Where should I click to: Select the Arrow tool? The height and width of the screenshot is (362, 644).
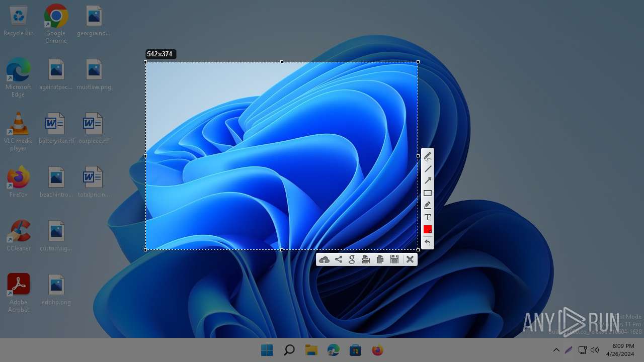(x=428, y=181)
